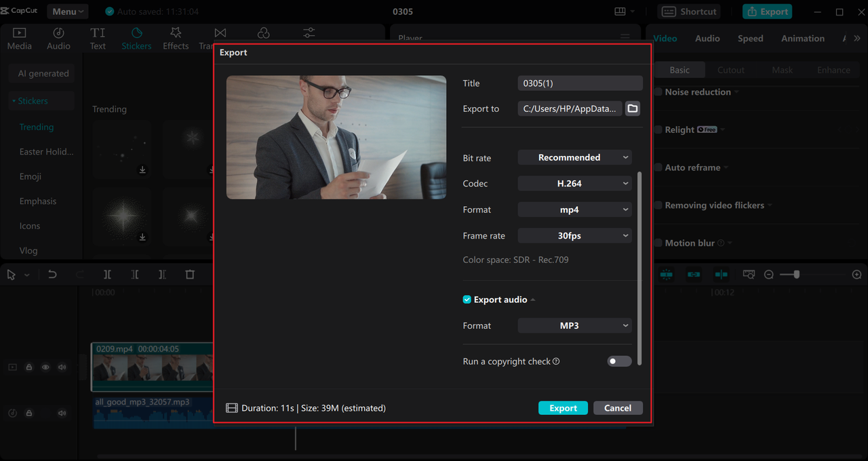Open the Menu dropdown in title bar

click(x=68, y=12)
